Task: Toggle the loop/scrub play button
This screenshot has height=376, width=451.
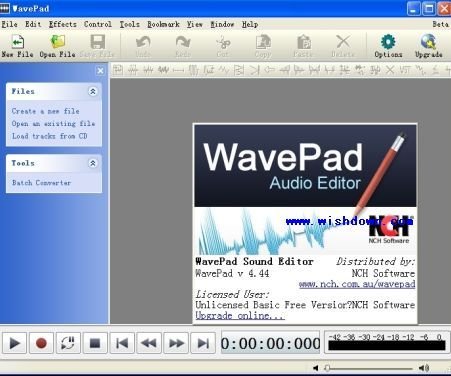Action: pyautogui.click(x=68, y=343)
